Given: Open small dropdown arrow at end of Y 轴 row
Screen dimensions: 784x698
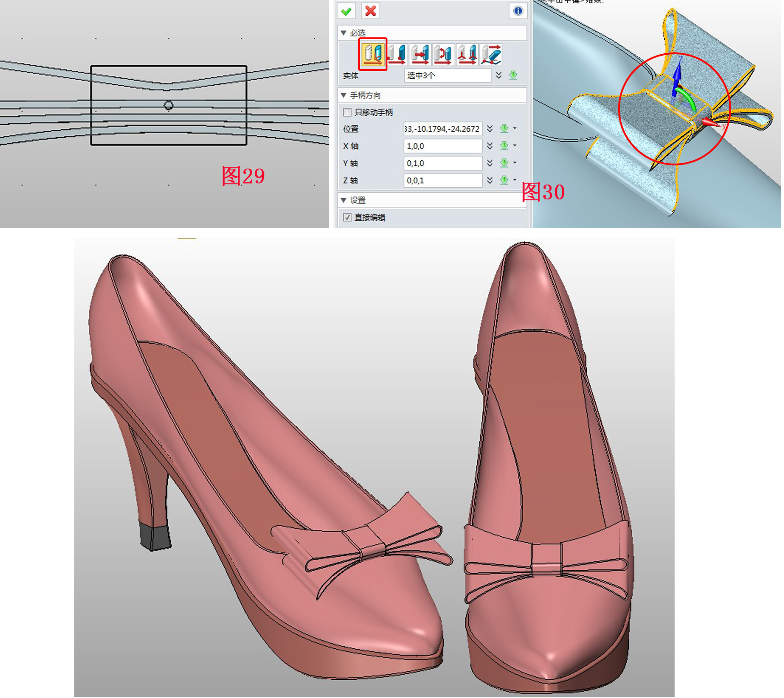Looking at the screenshot, I should (x=515, y=163).
